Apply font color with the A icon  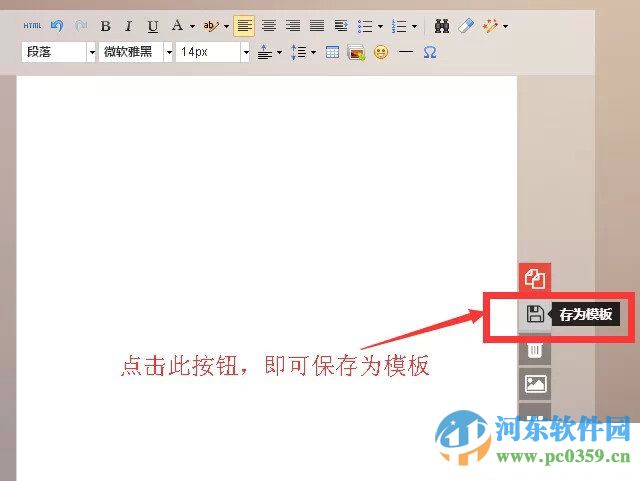[x=177, y=25]
